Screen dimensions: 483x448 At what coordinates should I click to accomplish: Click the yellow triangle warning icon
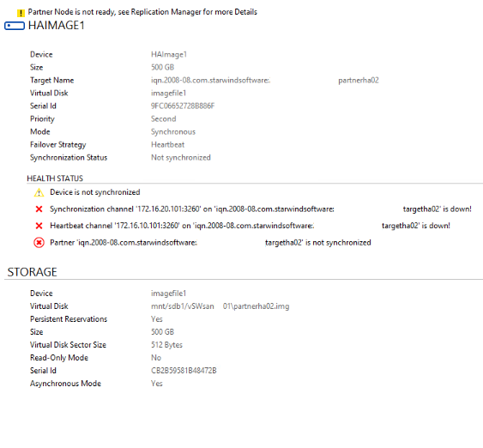39,192
